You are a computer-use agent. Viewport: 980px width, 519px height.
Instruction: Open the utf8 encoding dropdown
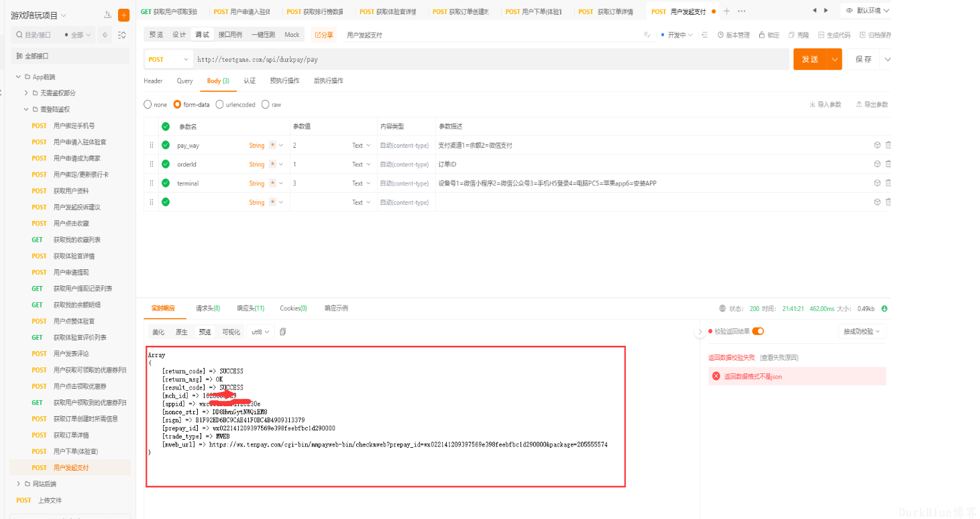[x=260, y=332]
